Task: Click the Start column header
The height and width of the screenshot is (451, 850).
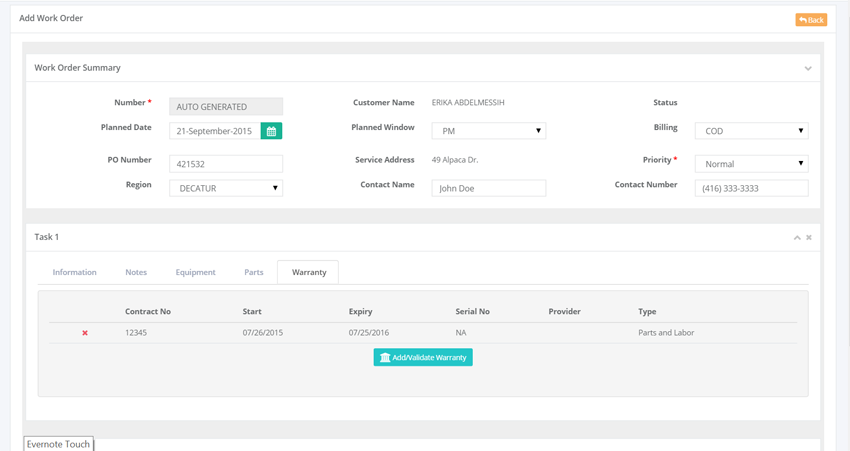Action: [x=252, y=312]
